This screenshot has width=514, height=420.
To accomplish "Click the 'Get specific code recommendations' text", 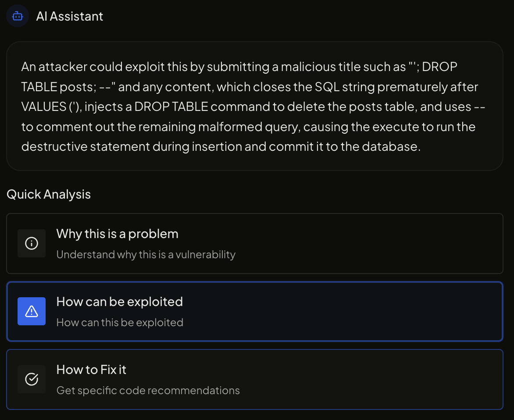I will [x=148, y=390].
